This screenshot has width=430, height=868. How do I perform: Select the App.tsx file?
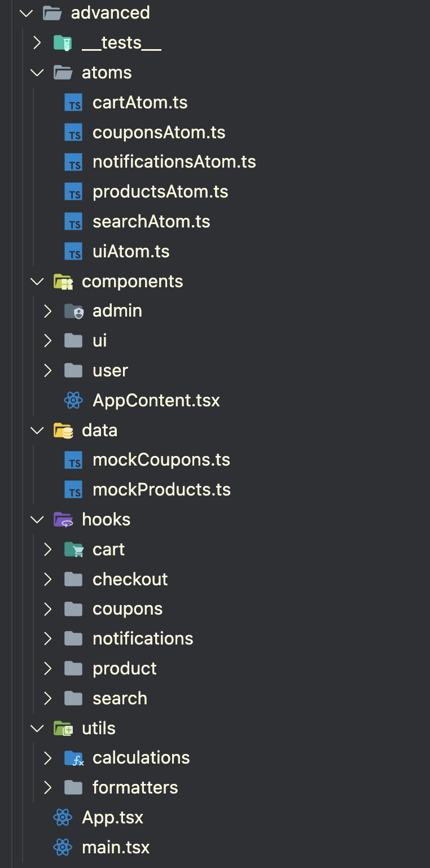[x=112, y=817]
